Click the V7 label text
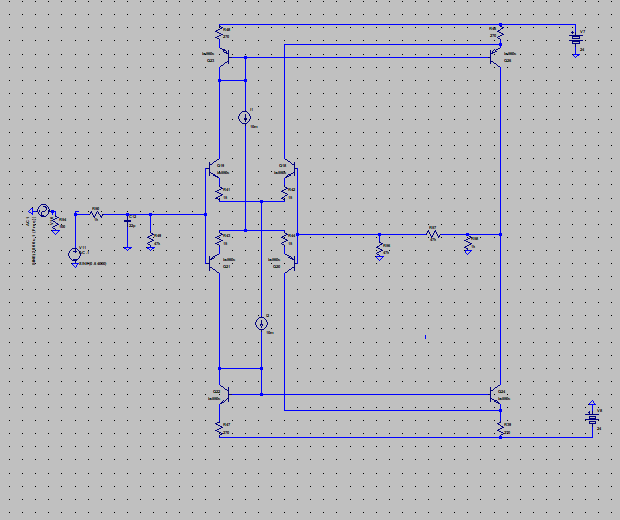This screenshot has height=520, width=620. pos(582,31)
